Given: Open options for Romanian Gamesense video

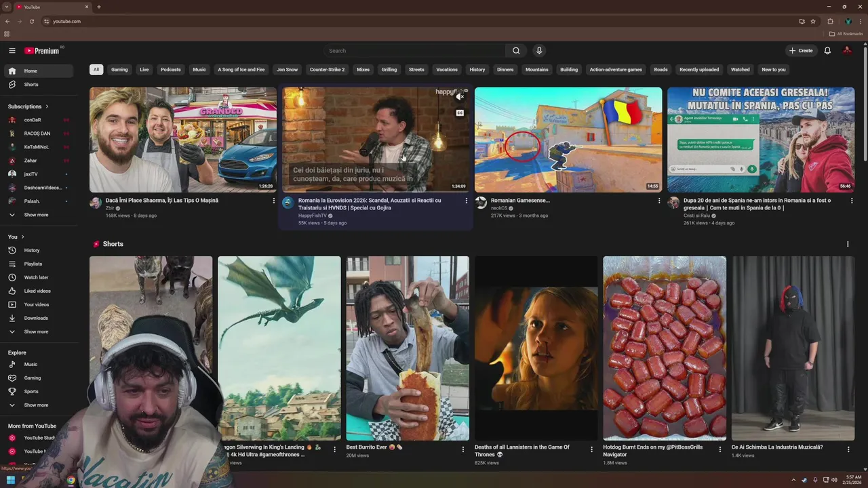Looking at the screenshot, I should click(x=659, y=201).
